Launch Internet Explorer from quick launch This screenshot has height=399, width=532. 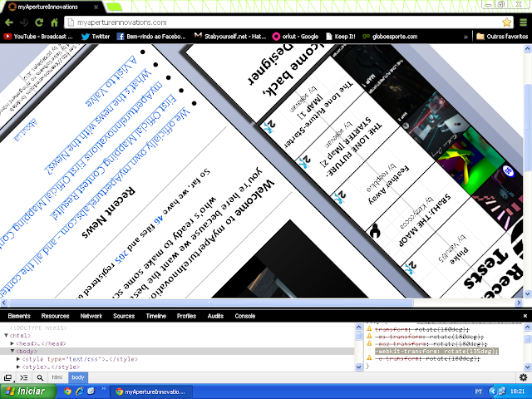coord(80,392)
